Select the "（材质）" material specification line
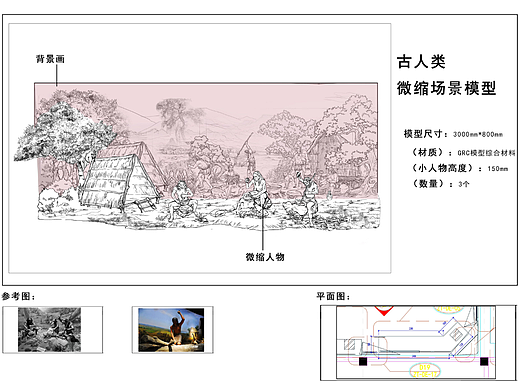Image resolution: width=520 pixels, height=390 pixels. [x=463, y=153]
